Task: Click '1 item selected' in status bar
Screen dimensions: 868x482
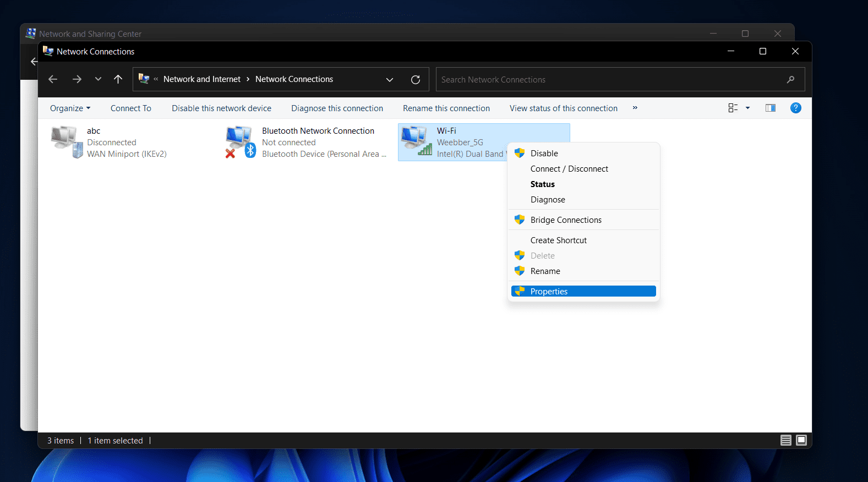Action: point(115,441)
